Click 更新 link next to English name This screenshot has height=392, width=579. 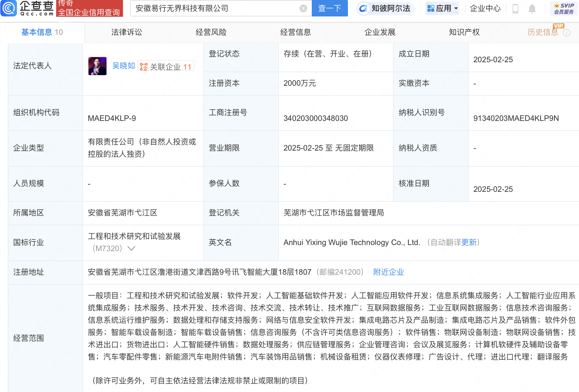click(469, 242)
